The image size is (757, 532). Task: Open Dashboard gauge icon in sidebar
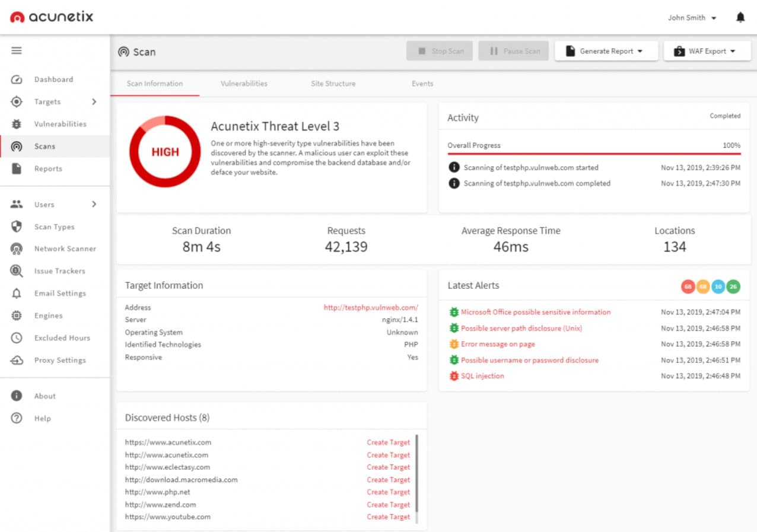17,79
